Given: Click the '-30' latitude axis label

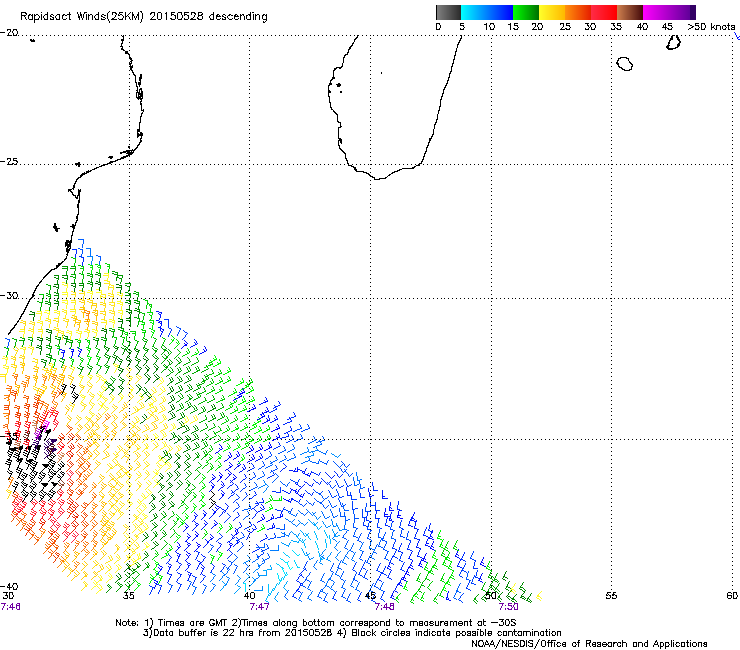Looking at the screenshot, I should tap(9, 295).
